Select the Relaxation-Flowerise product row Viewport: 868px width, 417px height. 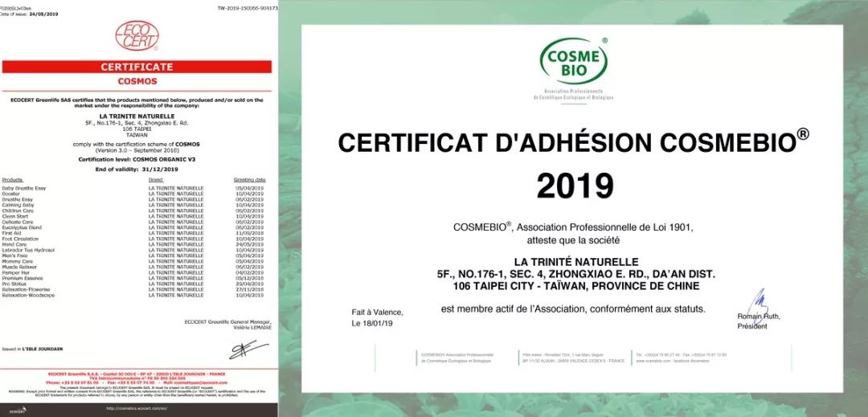(133, 289)
